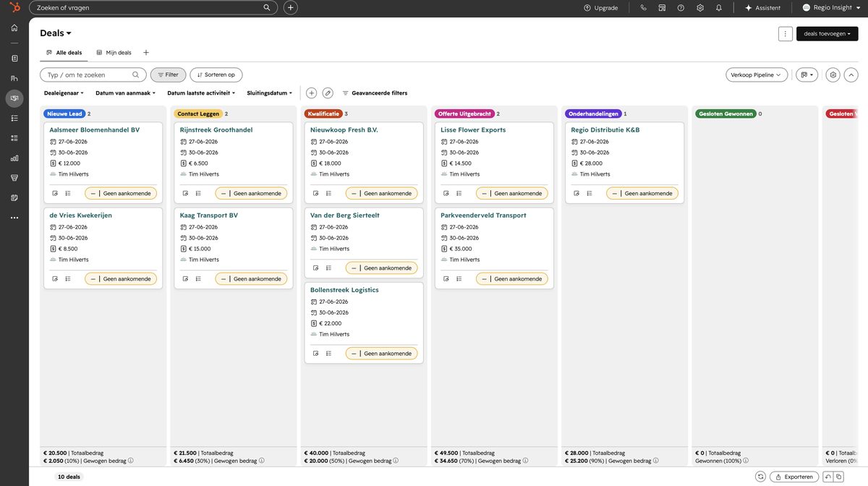Click task list icon on Bollenstreek Logistics card
Viewport: 868px width, 486px height.
(x=328, y=354)
